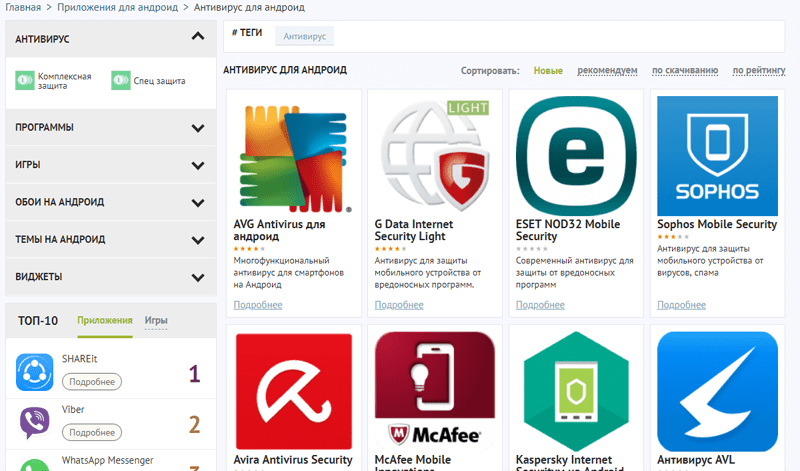The width and height of the screenshot is (800, 471).
Task: Click the Kaspersky Internet Security title
Action: coord(569,463)
